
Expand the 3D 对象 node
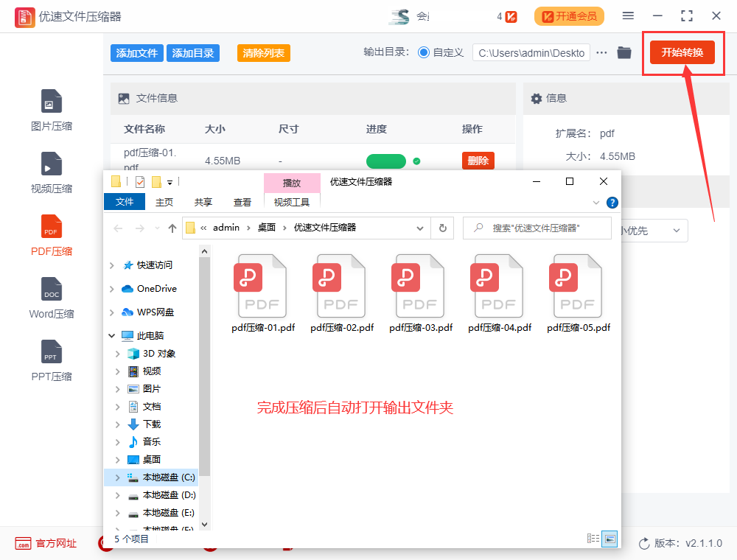click(x=118, y=353)
